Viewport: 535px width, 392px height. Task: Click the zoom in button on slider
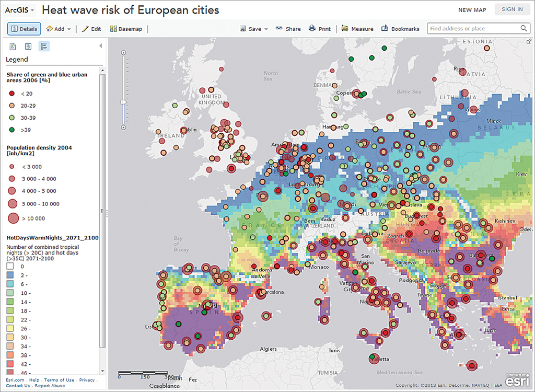(123, 53)
